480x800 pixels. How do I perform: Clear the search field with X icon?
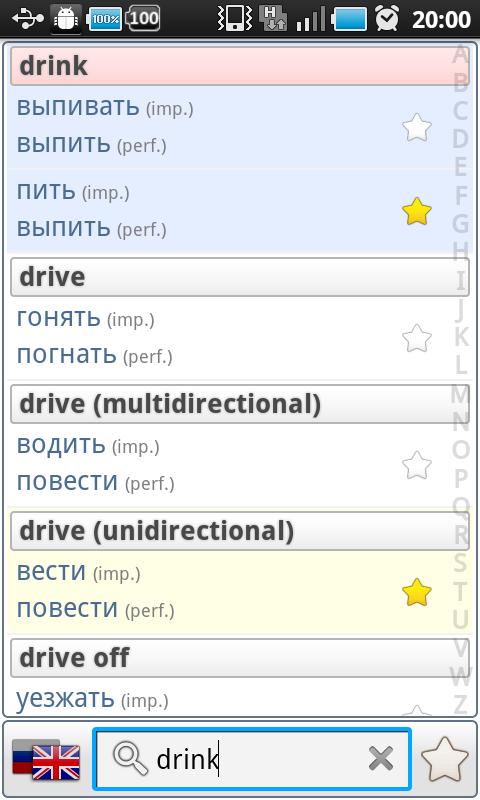[x=381, y=758]
